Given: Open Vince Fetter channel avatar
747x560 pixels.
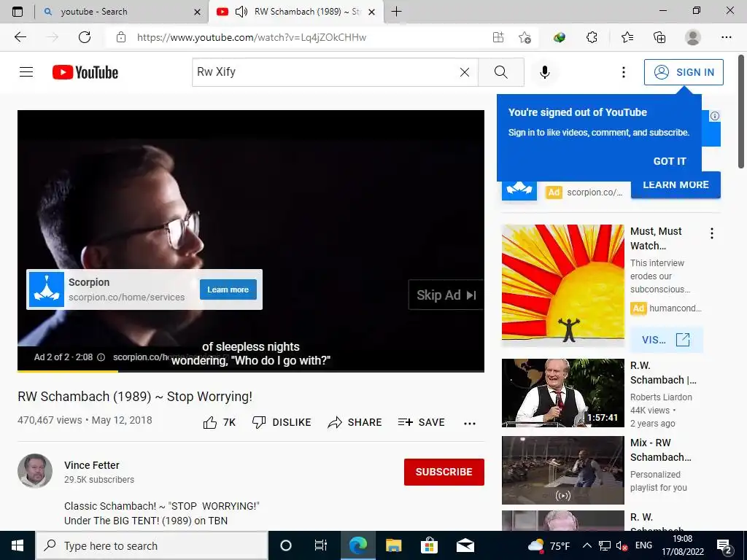Looking at the screenshot, I should pyautogui.click(x=35, y=471).
